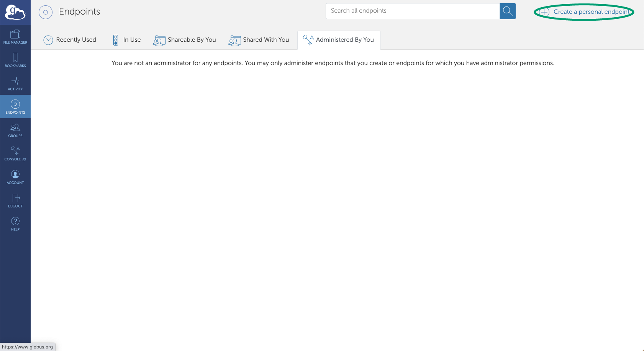Open File Manager from the sidebar
Image resolution: width=644 pixels, height=351 pixels.
coord(15,37)
